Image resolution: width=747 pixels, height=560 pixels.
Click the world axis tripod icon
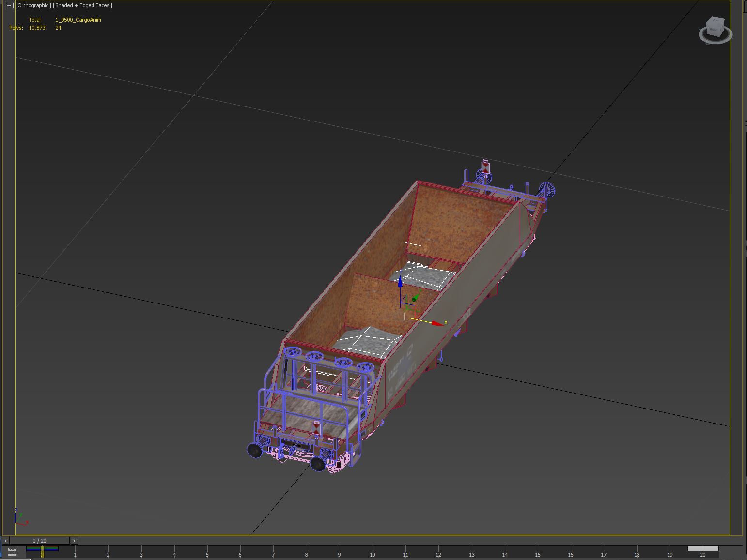point(19,518)
